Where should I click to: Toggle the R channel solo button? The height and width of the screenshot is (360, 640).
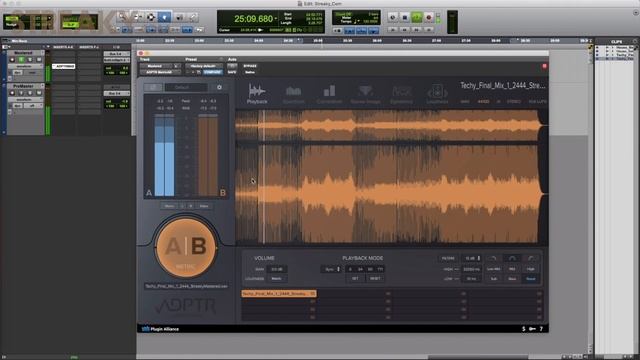(x=190, y=206)
